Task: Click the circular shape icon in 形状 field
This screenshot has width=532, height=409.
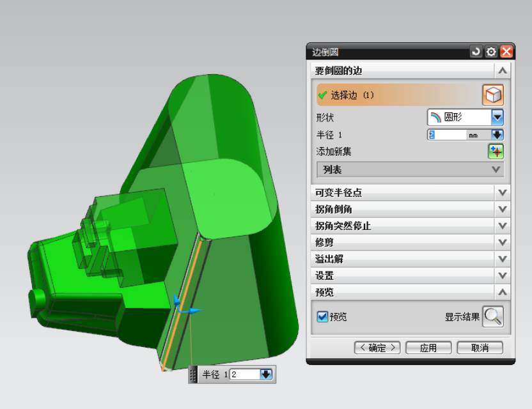Action: 435,118
